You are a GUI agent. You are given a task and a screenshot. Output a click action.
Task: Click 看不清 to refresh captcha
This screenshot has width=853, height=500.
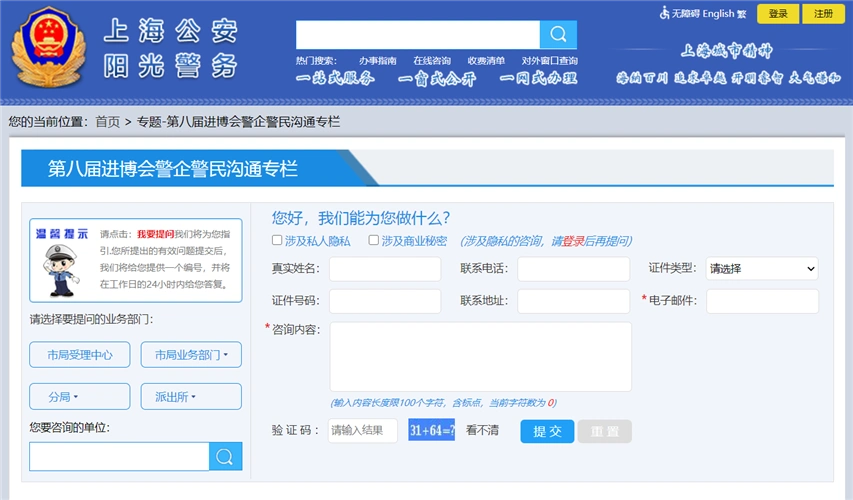point(482,430)
